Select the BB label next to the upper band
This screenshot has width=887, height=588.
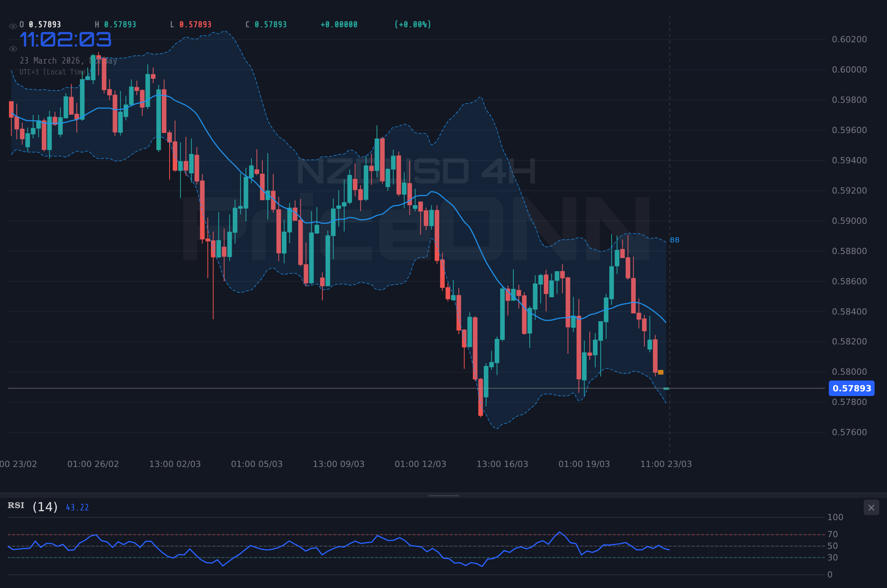pyautogui.click(x=675, y=240)
